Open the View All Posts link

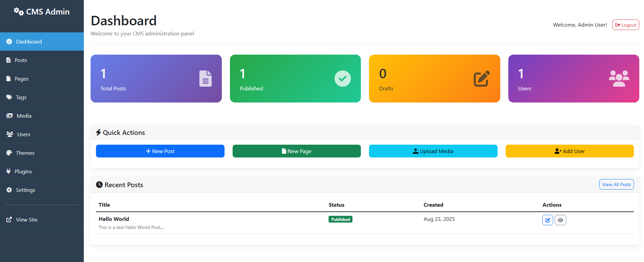[x=616, y=184]
